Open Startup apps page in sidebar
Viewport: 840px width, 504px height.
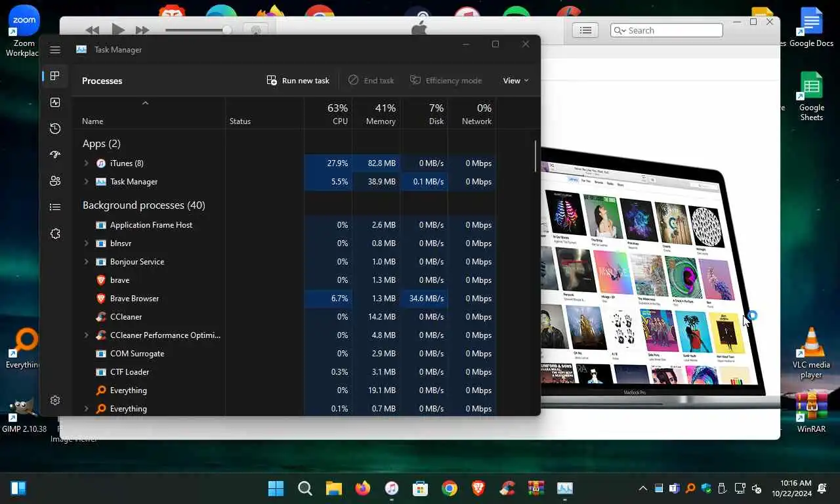55,155
